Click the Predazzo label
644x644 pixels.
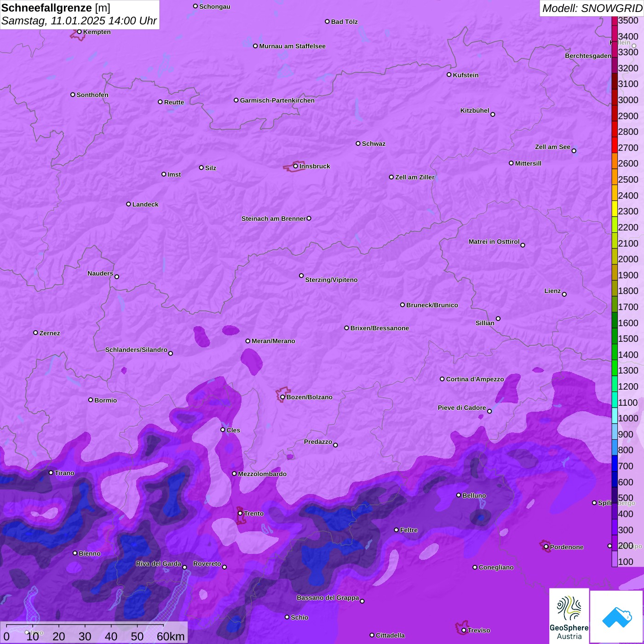coord(318,442)
